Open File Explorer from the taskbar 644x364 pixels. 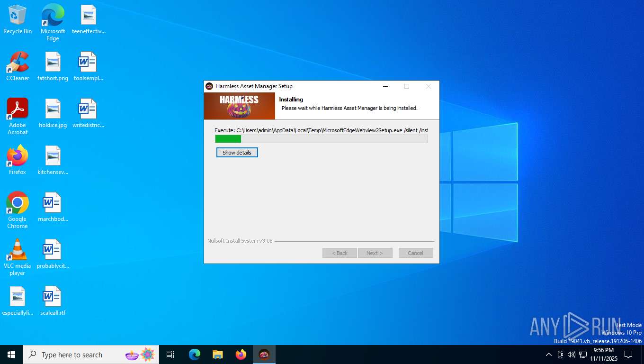pos(218,355)
